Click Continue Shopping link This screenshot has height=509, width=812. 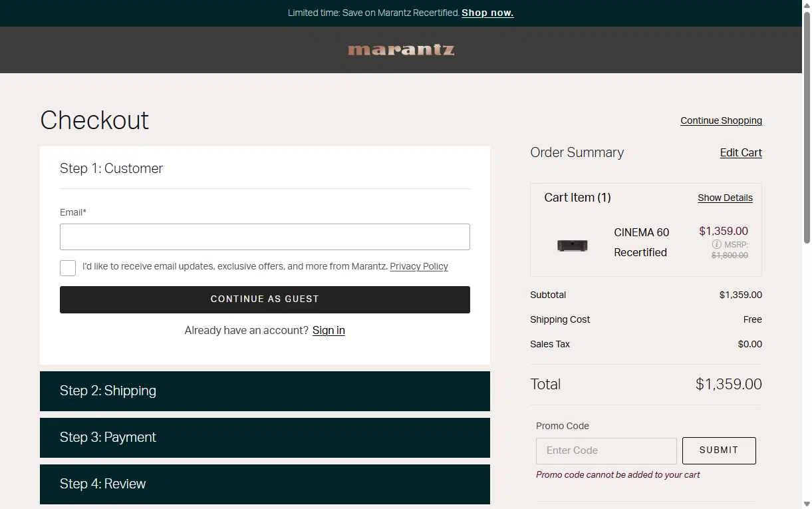tap(721, 120)
